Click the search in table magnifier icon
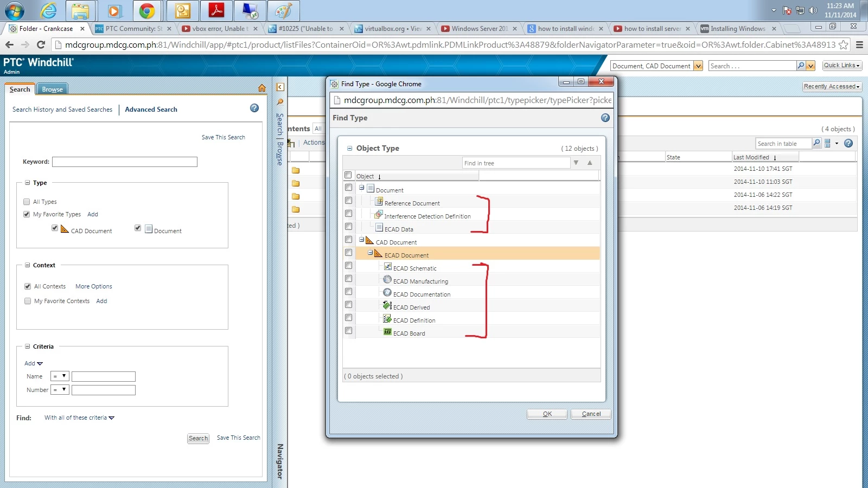The height and width of the screenshot is (488, 868). pyautogui.click(x=816, y=143)
